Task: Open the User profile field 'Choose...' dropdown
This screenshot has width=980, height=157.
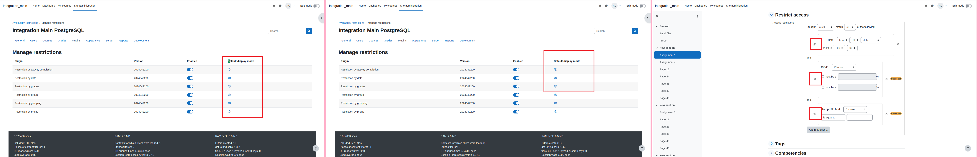Action: tap(855, 109)
